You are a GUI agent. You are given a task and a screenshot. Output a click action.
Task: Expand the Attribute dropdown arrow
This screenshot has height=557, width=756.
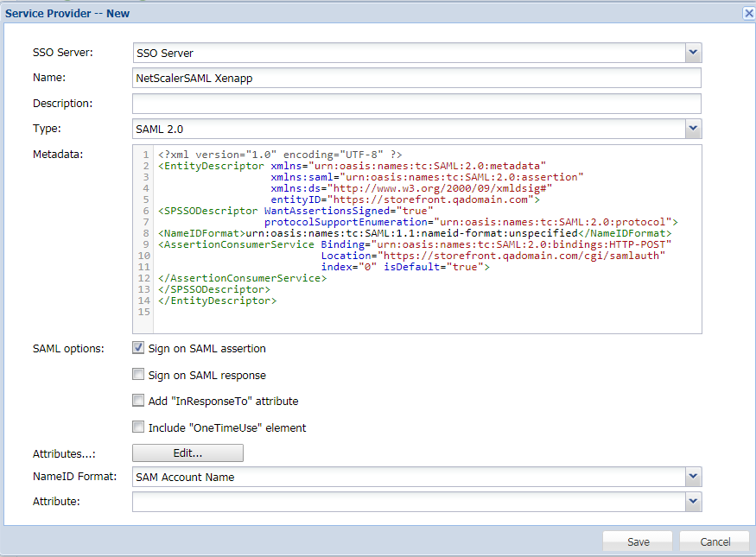(693, 502)
